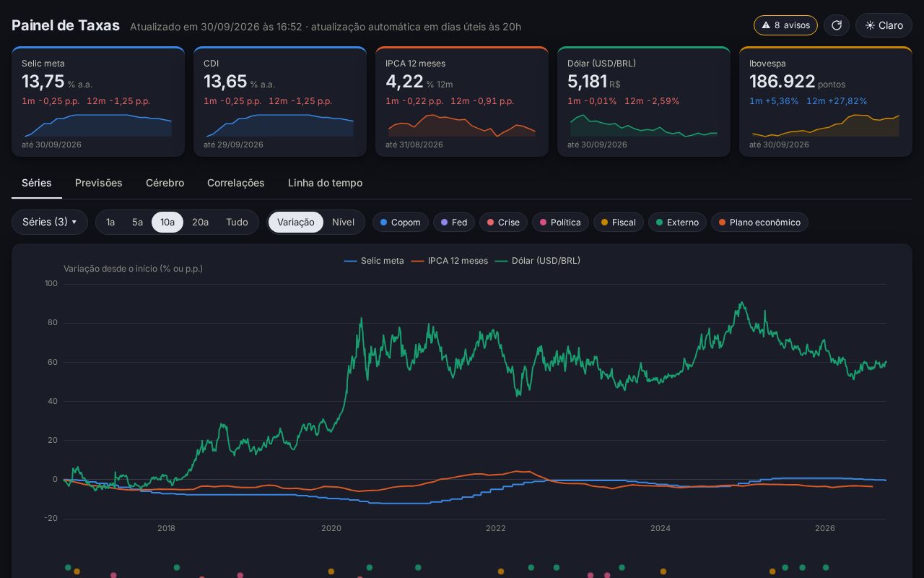Toggle the Política event filter chip

560,222
